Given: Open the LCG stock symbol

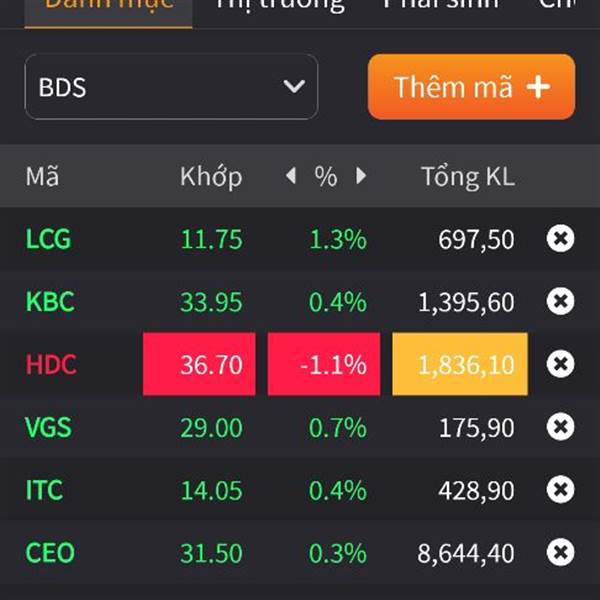Looking at the screenshot, I should 48,239.
